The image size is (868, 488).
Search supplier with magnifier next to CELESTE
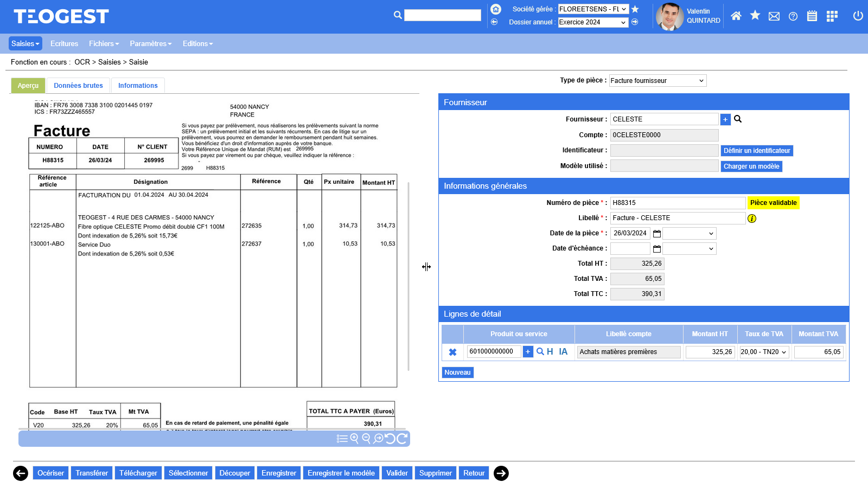pyautogui.click(x=738, y=119)
